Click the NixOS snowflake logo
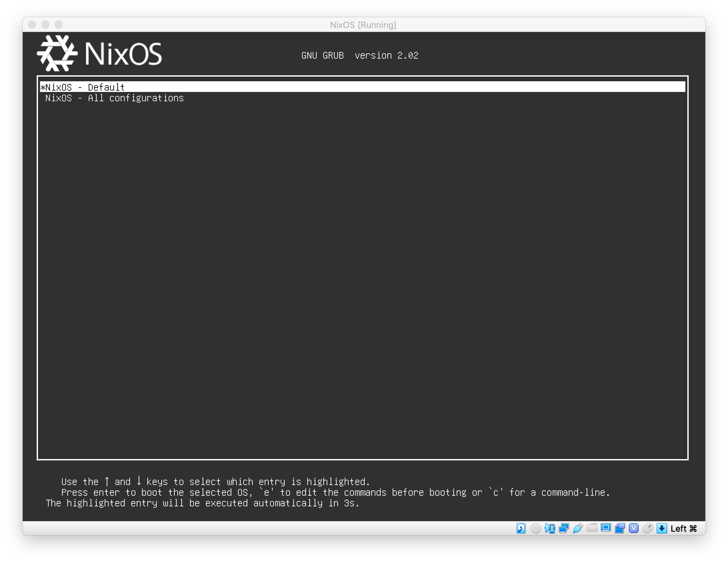The height and width of the screenshot is (563, 728). 57,53
